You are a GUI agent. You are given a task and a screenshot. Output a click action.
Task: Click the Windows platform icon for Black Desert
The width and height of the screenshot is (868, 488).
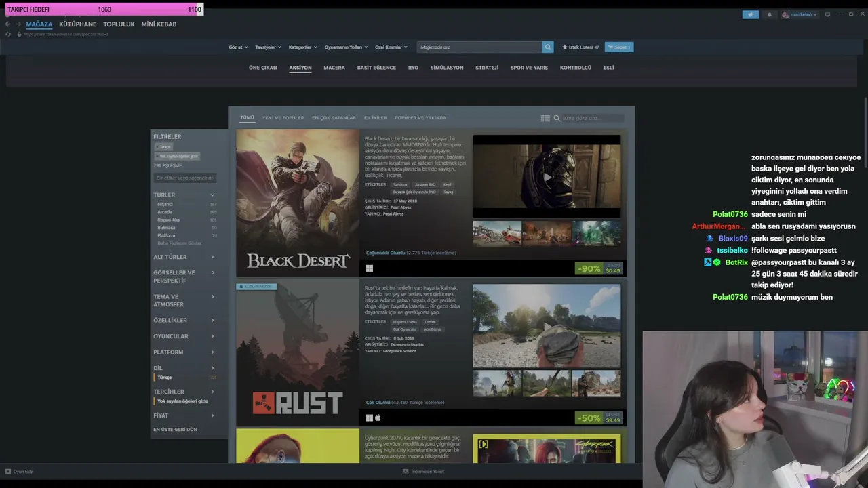point(370,268)
